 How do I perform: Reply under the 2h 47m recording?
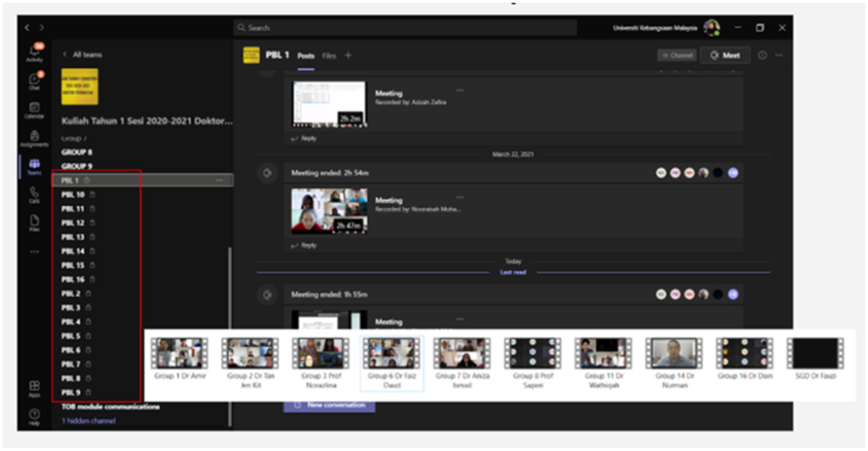coord(304,245)
